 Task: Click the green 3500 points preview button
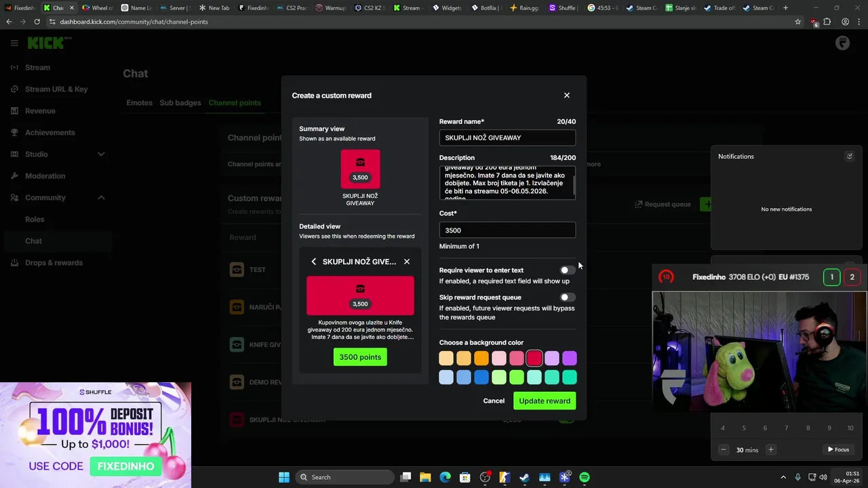coord(360,357)
